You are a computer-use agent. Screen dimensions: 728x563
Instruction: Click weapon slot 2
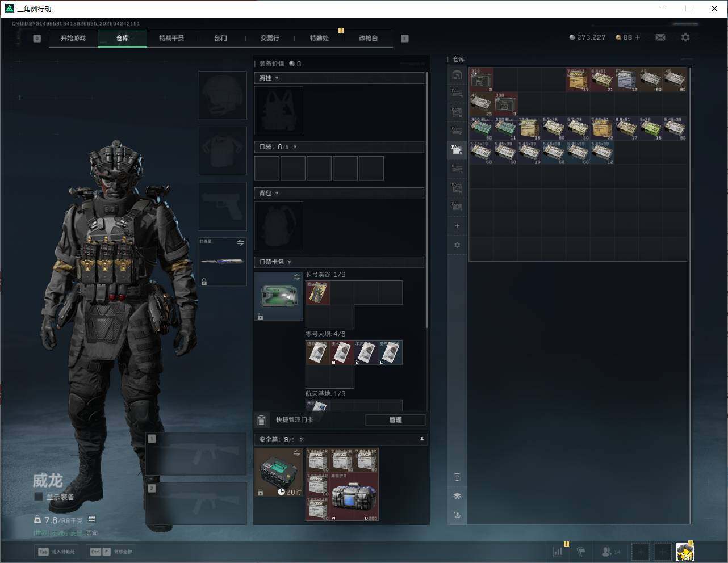point(196,503)
